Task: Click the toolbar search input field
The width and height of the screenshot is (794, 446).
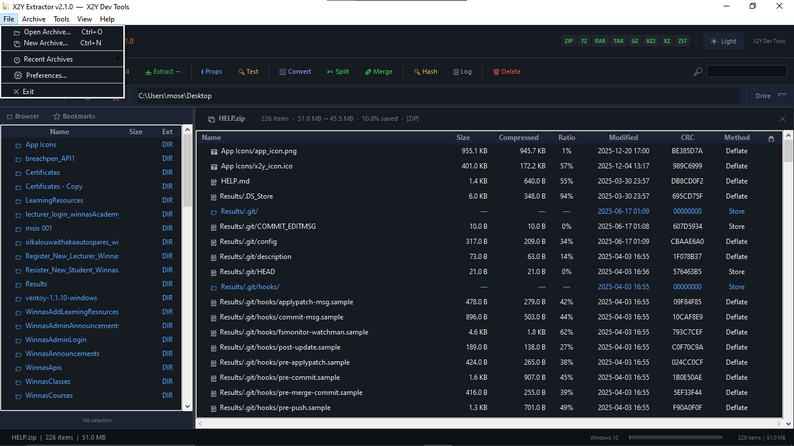Action: 746,72
